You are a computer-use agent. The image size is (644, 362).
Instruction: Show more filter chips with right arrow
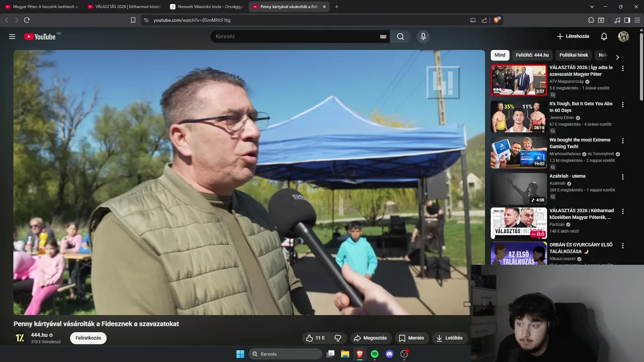(617, 57)
